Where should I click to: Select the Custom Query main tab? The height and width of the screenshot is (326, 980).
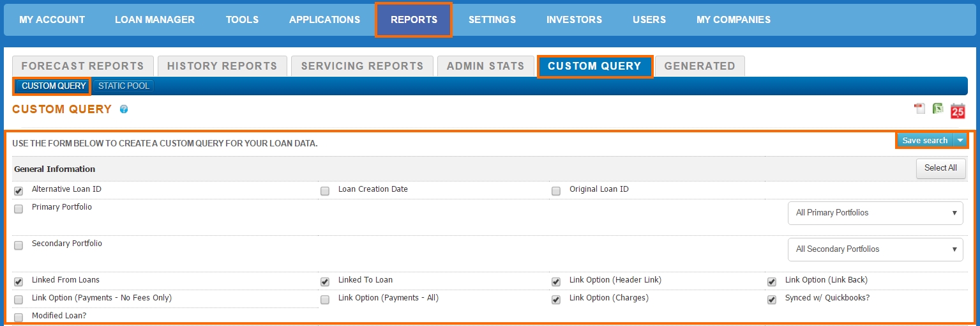pyautogui.click(x=594, y=66)
